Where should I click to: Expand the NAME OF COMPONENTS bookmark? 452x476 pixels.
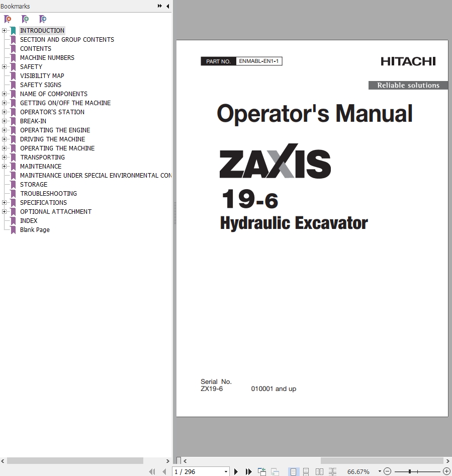(x=4, y=94)
